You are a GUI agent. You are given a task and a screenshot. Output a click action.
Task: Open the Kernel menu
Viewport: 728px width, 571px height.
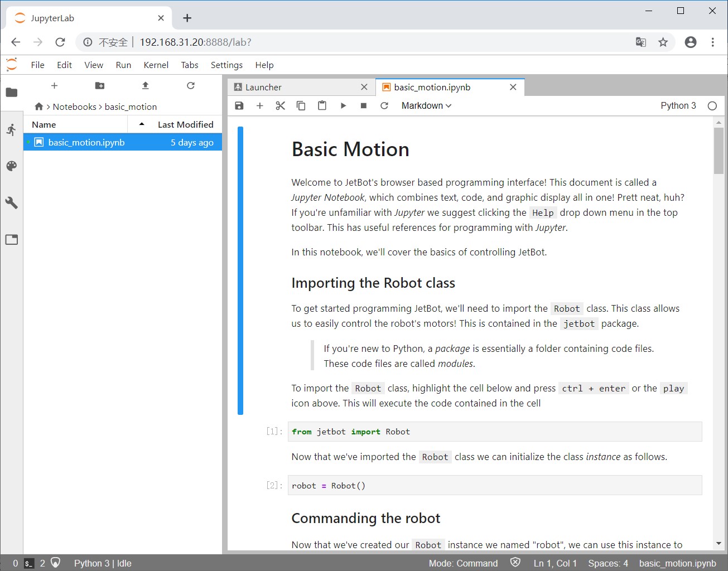(x=156, y=65)
